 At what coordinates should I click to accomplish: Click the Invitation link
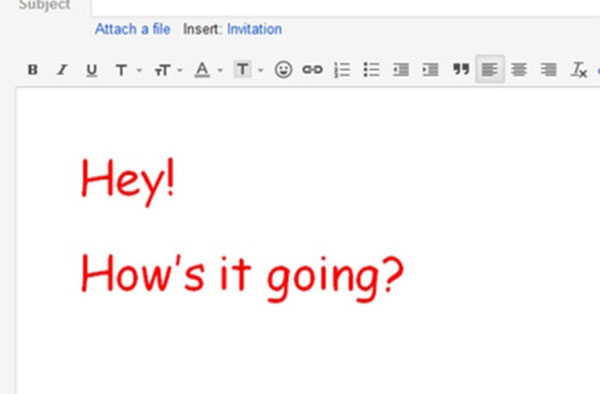pyautogui.click(x=254, y=29)
